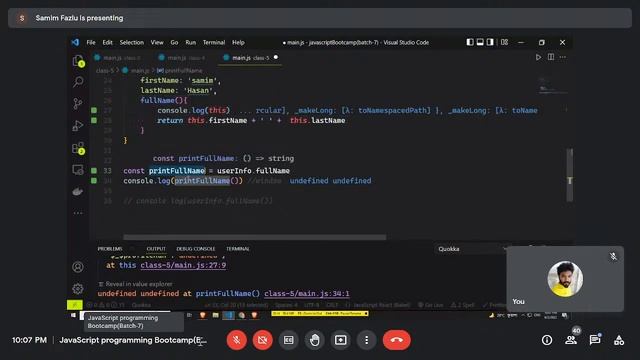Toggle the secondary side bar layout button

(490, 42)
